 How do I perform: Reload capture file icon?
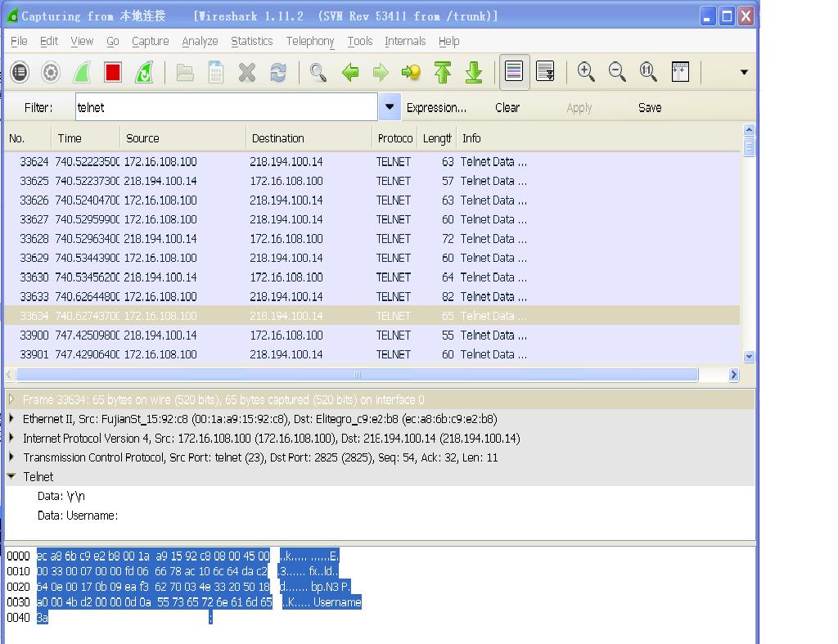(x=278, y=72)
